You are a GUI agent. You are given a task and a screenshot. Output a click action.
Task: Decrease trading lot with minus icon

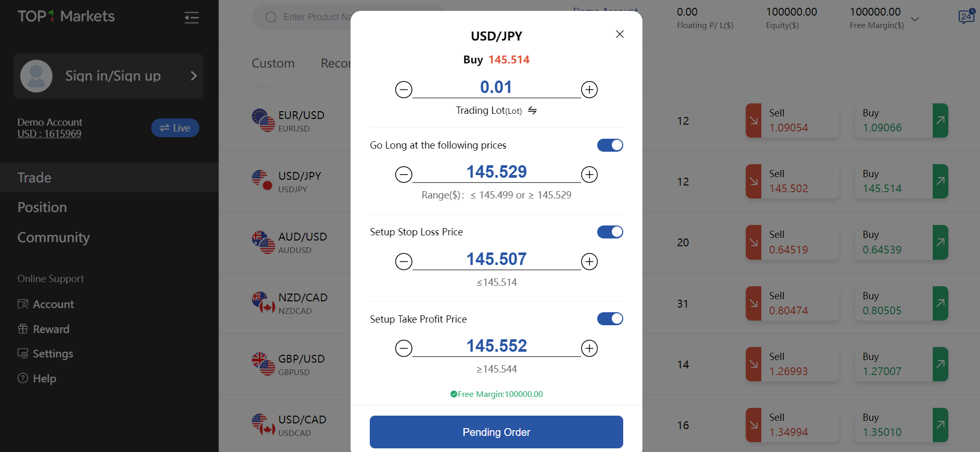(404, 90)
